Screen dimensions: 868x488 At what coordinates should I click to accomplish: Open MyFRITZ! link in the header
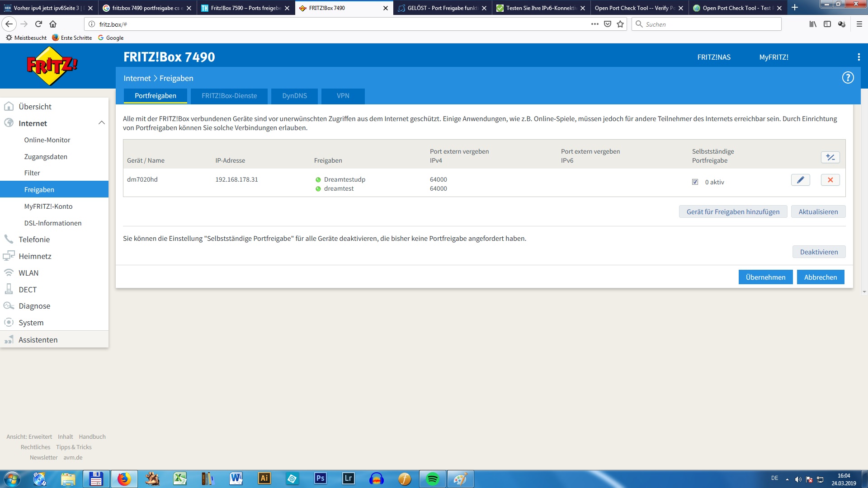(x=774, y=57)
